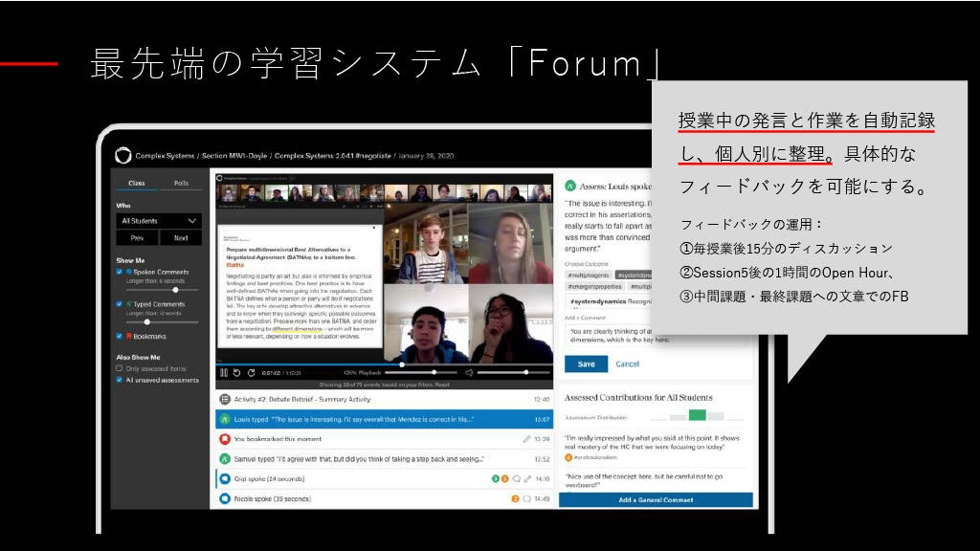
Task: Uncheck the "Spoken Comments" filter
Action: (x=121, y=272)
